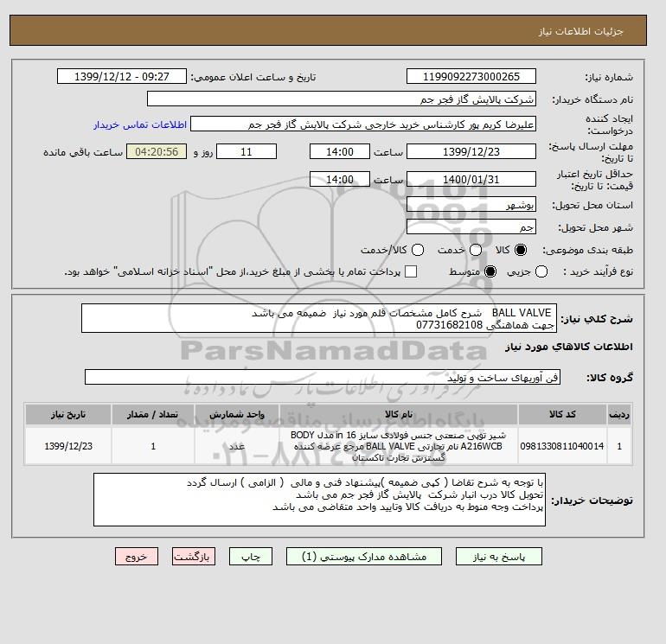This screenshot has height=644, width=666.
Task: Click the تعداد / مقدار column header
Action: pyautogui.click(x=153, y=414)
